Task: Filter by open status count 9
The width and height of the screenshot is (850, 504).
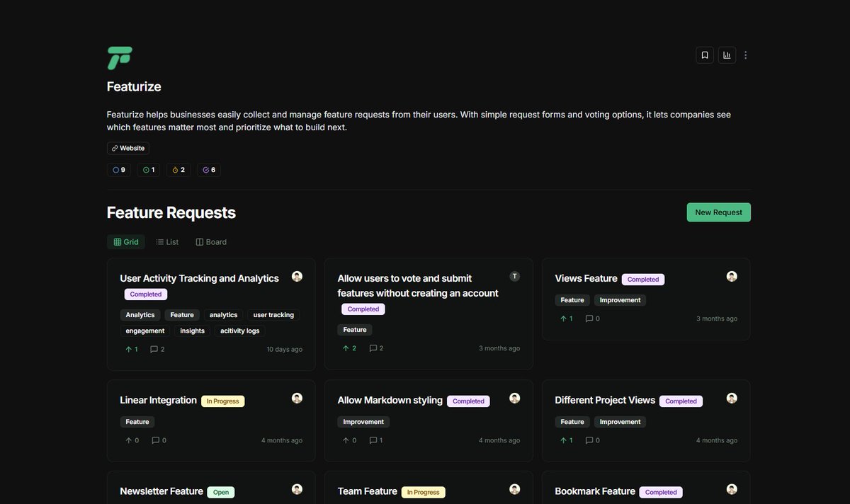Action: tap(119, 170)
